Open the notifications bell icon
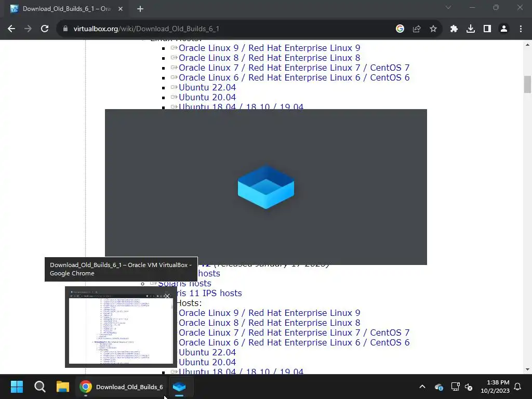532x399 pixels. [518, 387]
